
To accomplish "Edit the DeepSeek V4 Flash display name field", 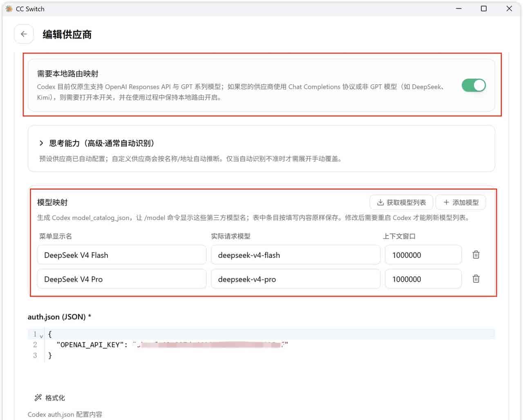I will [x=122, y=255].
